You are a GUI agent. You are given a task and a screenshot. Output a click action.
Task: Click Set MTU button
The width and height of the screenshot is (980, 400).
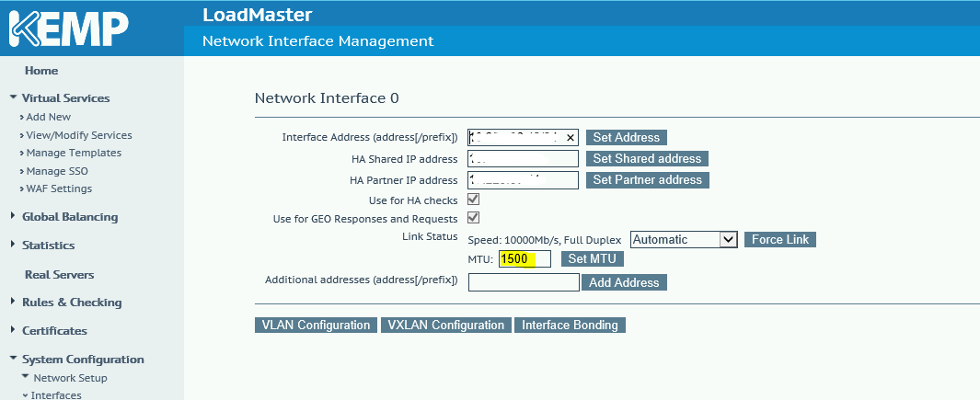(x=592, y=258)
